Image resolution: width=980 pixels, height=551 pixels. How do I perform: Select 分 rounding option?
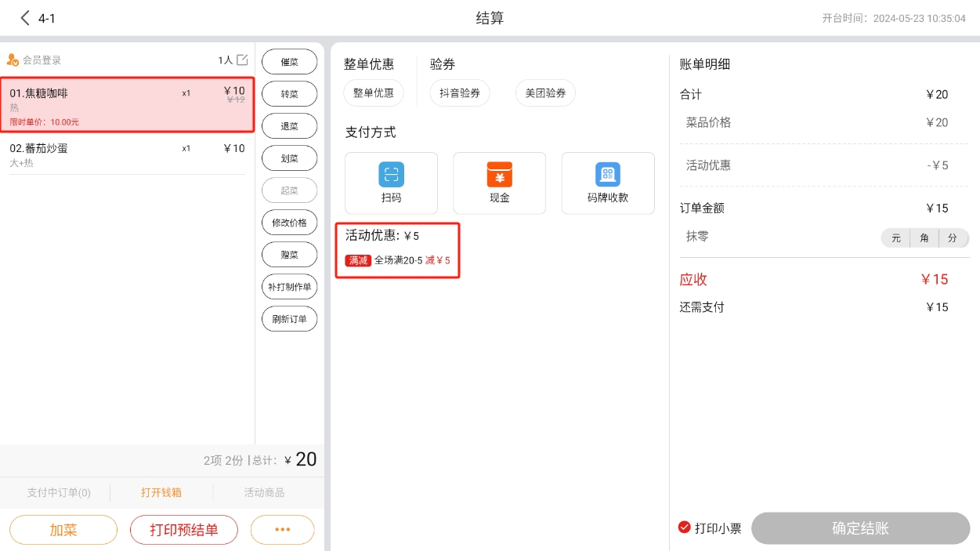click(953, 237)
